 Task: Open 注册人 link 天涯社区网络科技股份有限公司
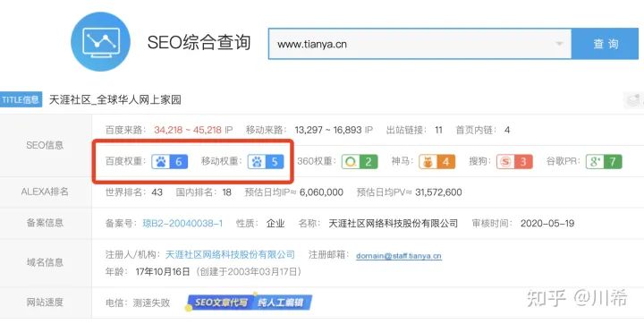pos(230,254)
